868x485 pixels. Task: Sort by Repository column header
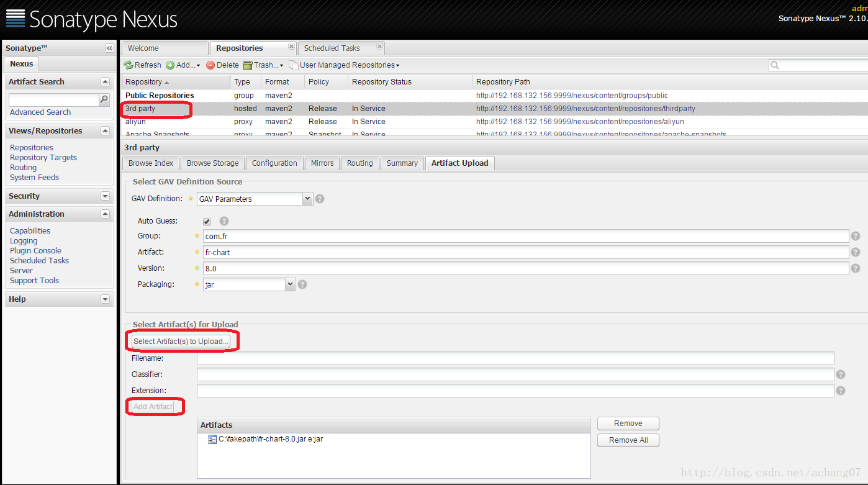(x=176, y=82)
